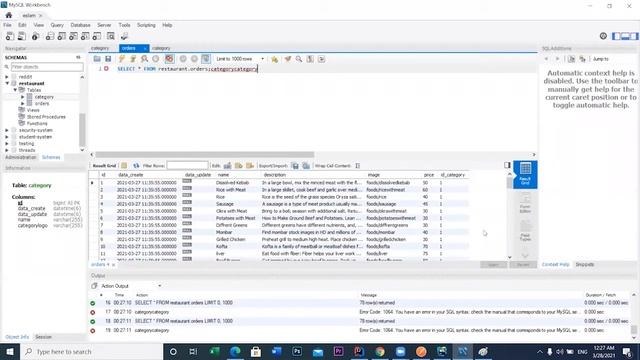
Task: Open the Query menu
Action: (57, 25)
